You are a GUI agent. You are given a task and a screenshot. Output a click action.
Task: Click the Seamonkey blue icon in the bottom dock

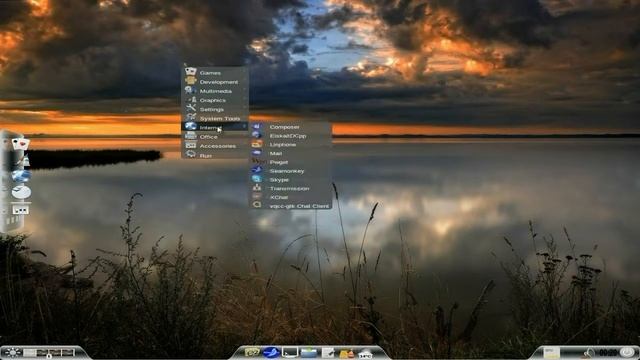(x=271, y=352)
